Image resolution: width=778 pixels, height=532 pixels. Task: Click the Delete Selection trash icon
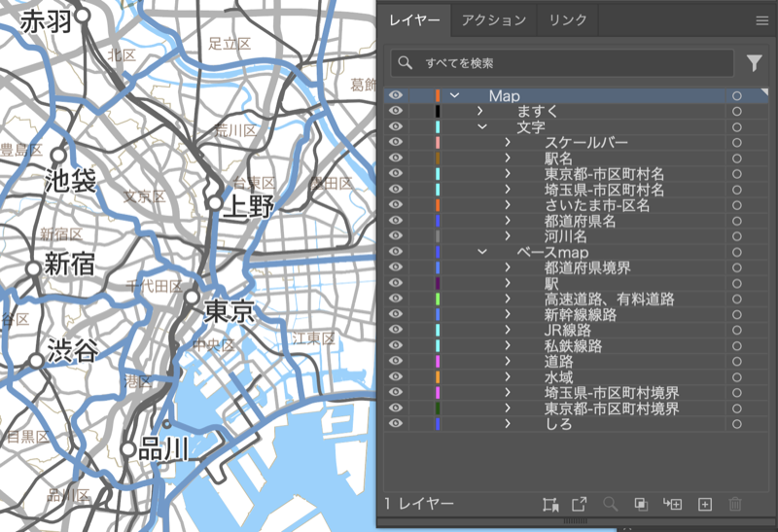click(x=735, y=504)
